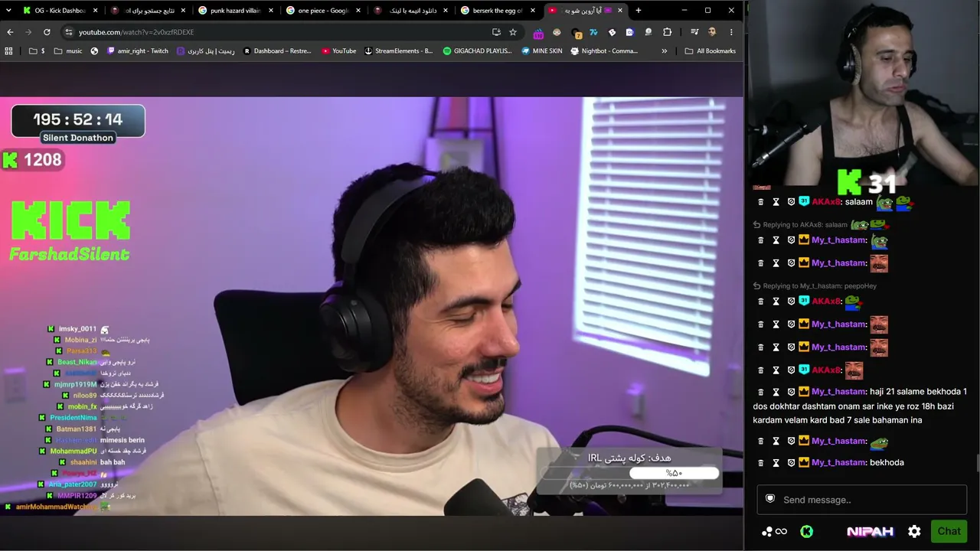Open the Chrome three-dot menu

[731, 32]
